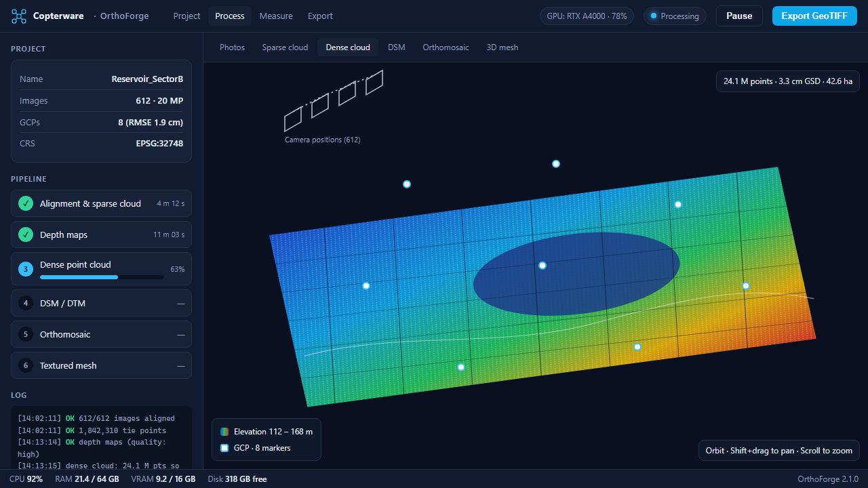Viewport: 868px width, 488px height.
Task: Select step 3 Dense point cloud badge
Action: coord(26,269)
